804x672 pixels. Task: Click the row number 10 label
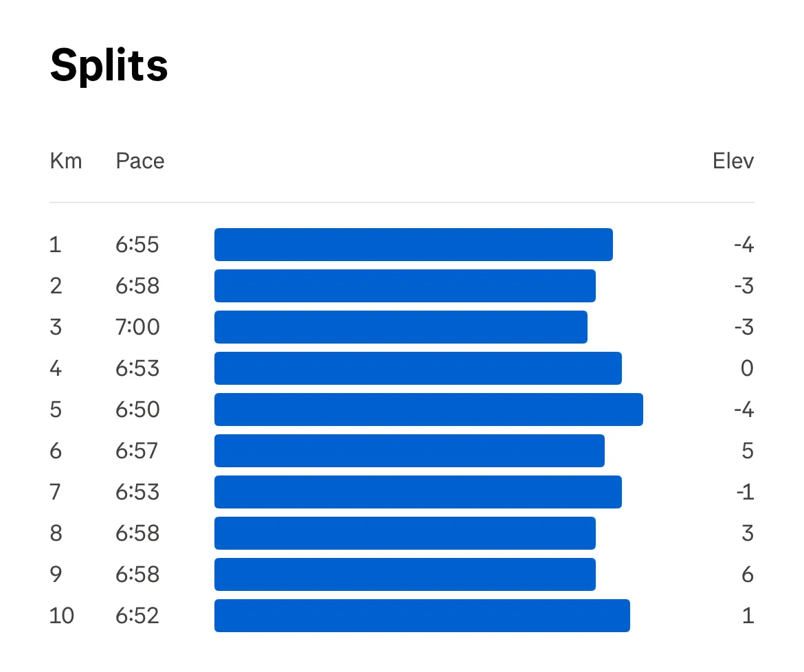click(62, 616)
